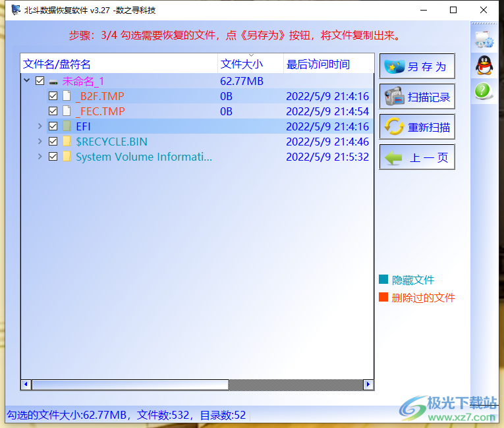Click the 隐藏文件 legend label
504x428 pixels.
point(413,280)
